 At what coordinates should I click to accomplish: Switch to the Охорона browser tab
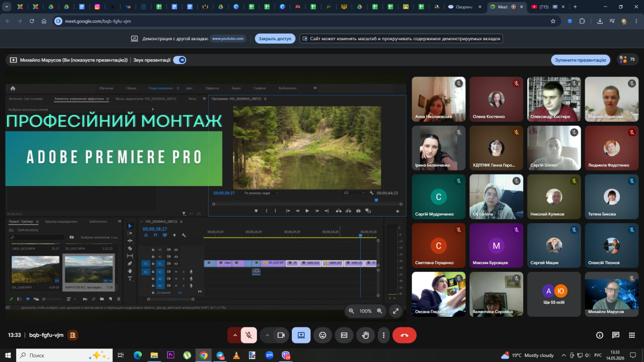[x=464, y=7]
